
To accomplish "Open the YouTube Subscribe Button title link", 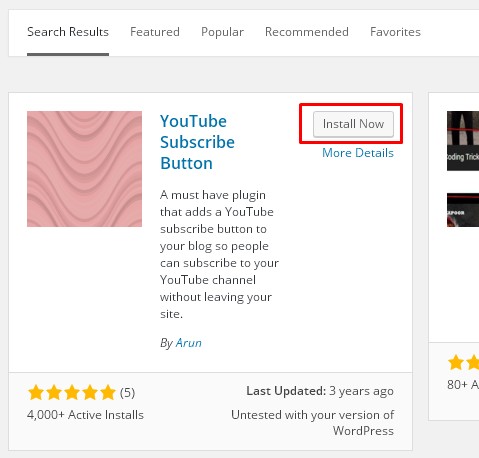I will point(197,142).
